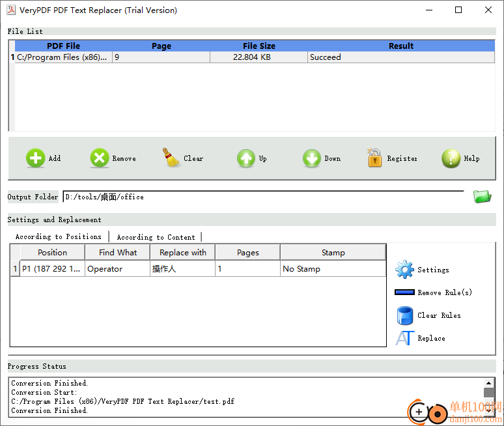504x426 pixels.
Task: Click the Stamp column header
Action: tap(333, 252)
